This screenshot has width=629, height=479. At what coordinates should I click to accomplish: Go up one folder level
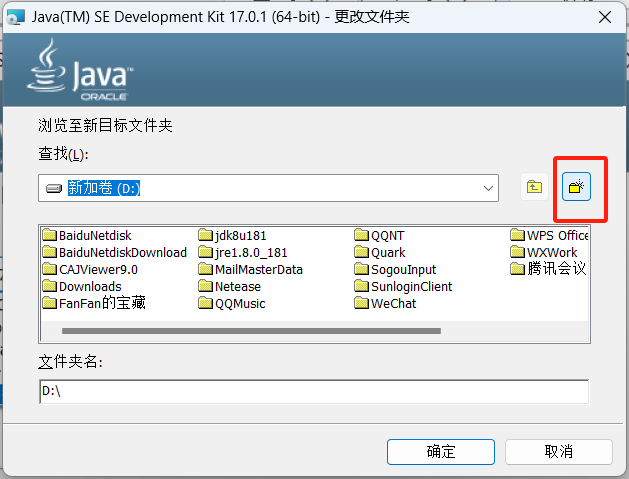pos(534,187)
